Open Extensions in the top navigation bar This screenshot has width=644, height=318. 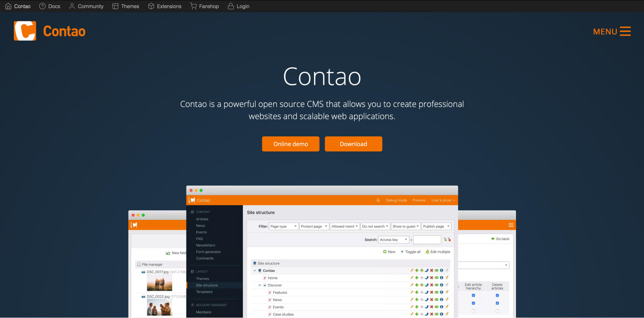point(165,6)
